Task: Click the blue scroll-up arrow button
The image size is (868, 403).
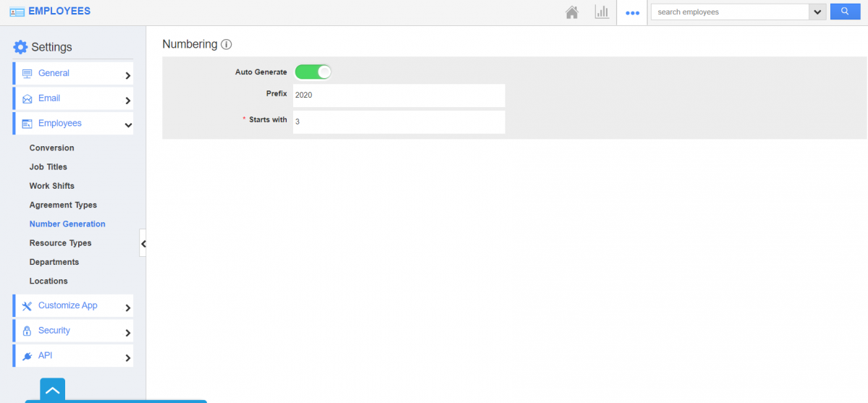Action: coord(53,390)
